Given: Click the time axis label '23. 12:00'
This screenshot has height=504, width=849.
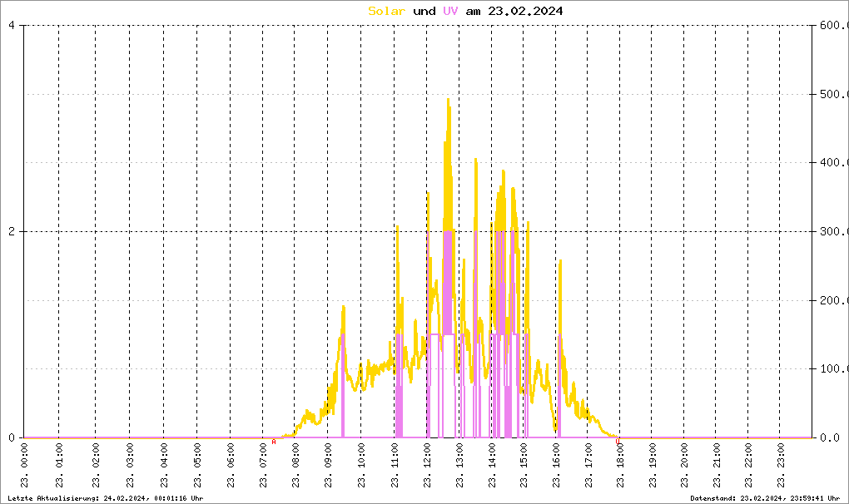Looking at the screenshot, I should click(428, 465).
